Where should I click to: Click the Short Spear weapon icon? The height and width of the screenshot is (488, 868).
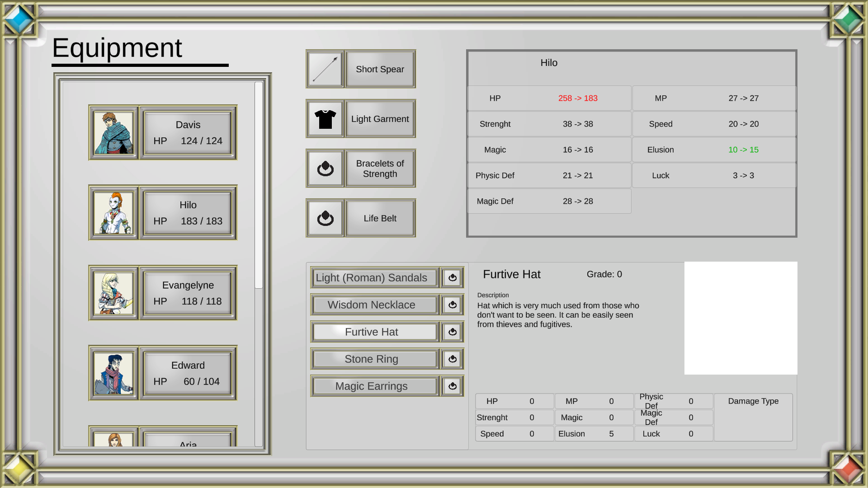[325, 69]
